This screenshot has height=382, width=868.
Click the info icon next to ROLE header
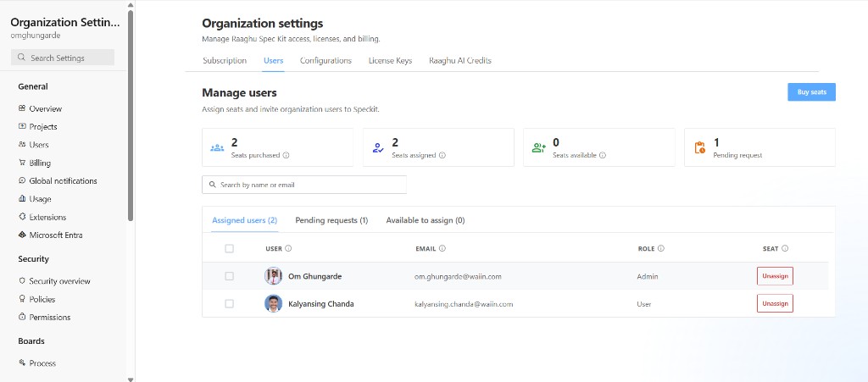click(x=661, y=249)
